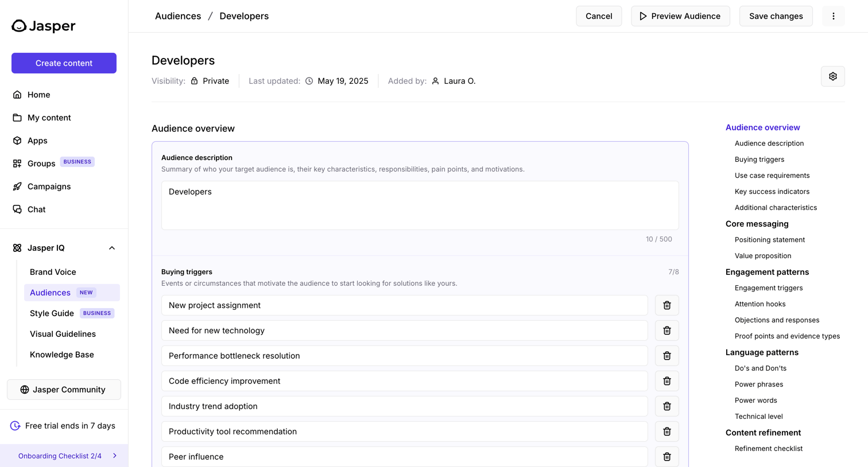
Task: Open Visual Guidelines
Action: point(63,334)
